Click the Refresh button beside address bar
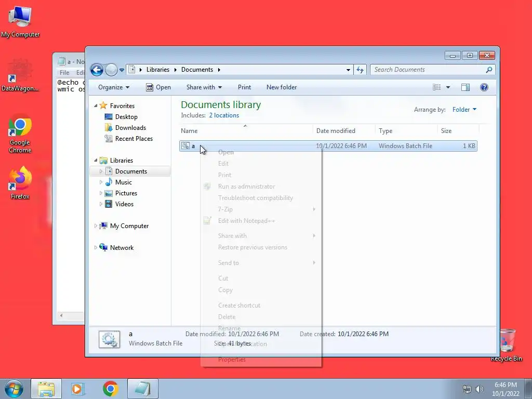This screenshot has height=399, width=532. pos(360,70)
